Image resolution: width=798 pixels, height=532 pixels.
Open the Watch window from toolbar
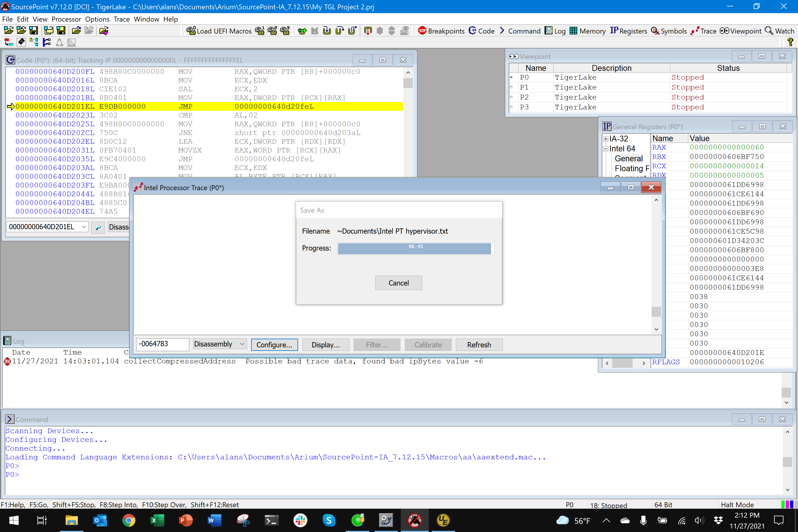pyautogui.click(x=779, y=31)
